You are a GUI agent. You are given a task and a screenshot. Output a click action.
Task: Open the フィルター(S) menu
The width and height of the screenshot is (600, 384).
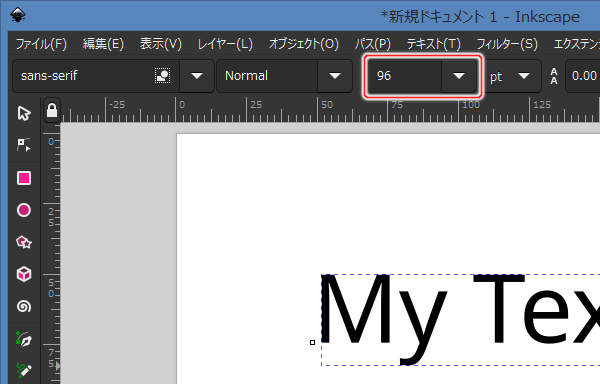point(507,44)
